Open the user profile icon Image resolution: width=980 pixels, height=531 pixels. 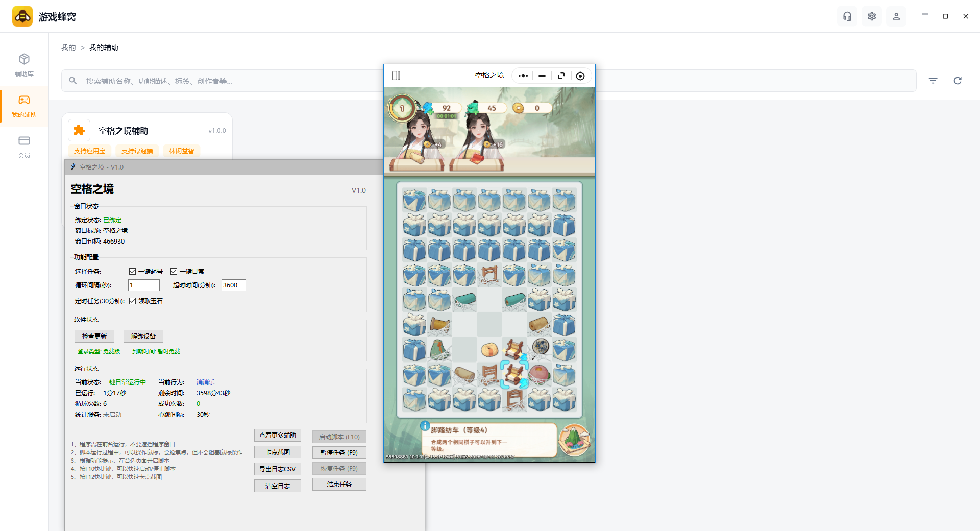click(x=896, y=16)
